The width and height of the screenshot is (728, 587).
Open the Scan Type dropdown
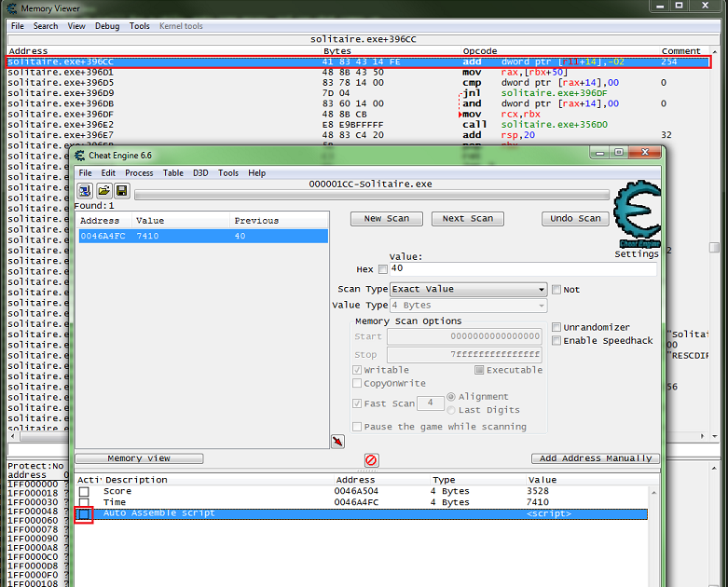click(x=469, y=289)
